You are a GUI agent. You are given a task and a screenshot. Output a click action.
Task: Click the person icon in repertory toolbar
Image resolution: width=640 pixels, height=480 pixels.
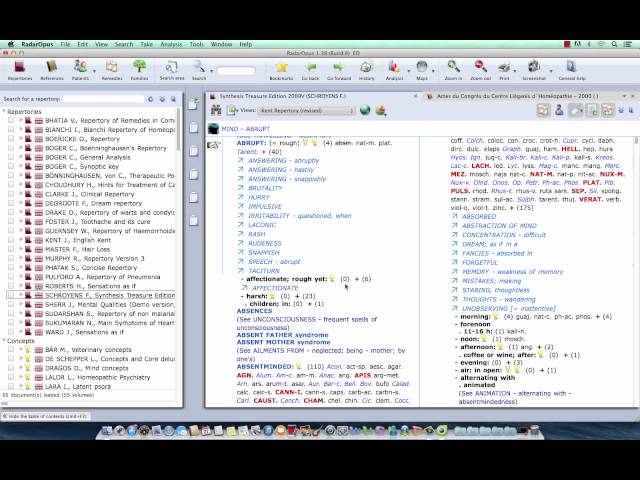559,110
